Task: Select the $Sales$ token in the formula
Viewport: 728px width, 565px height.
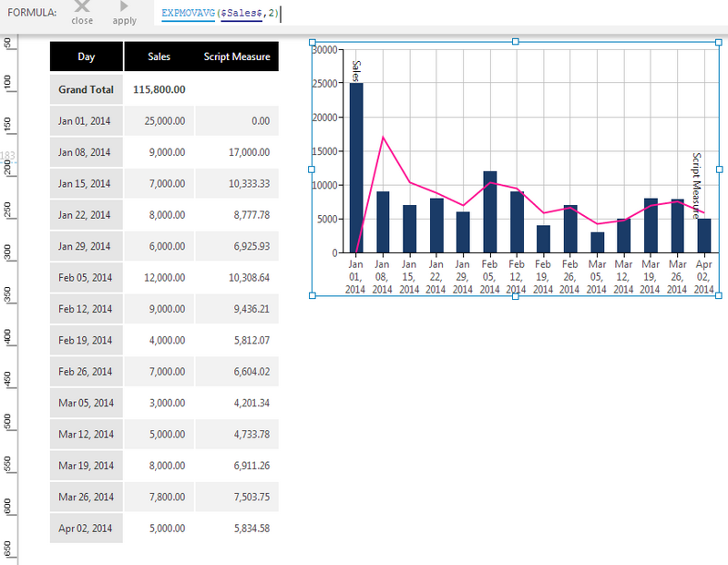Action: (x=241, y=13)
